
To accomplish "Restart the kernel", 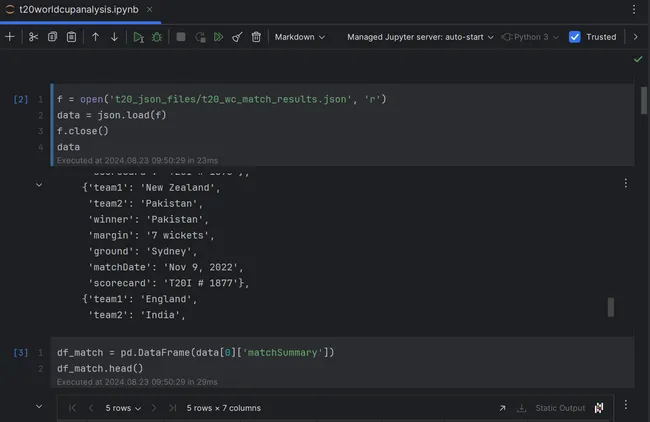I will (200, 37).
